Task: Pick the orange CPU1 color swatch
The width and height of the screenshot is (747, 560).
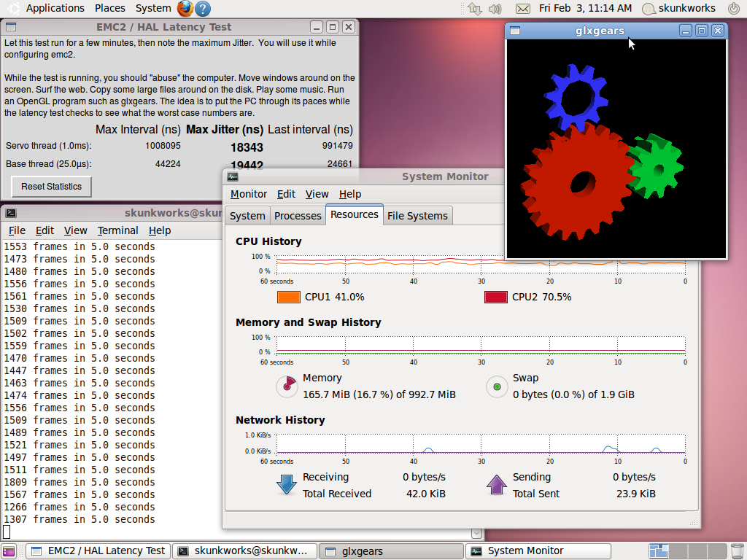Action: click(x=289, y=297)
